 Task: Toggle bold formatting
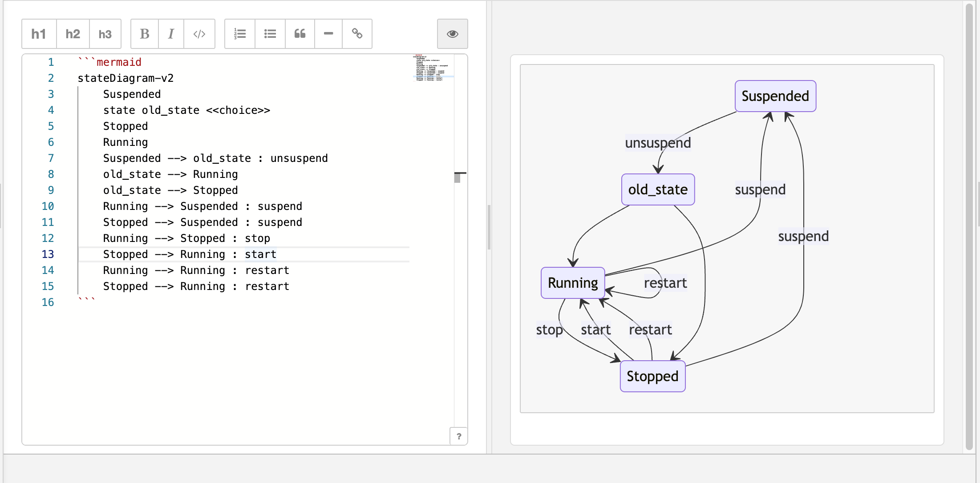tap(145, 34)
